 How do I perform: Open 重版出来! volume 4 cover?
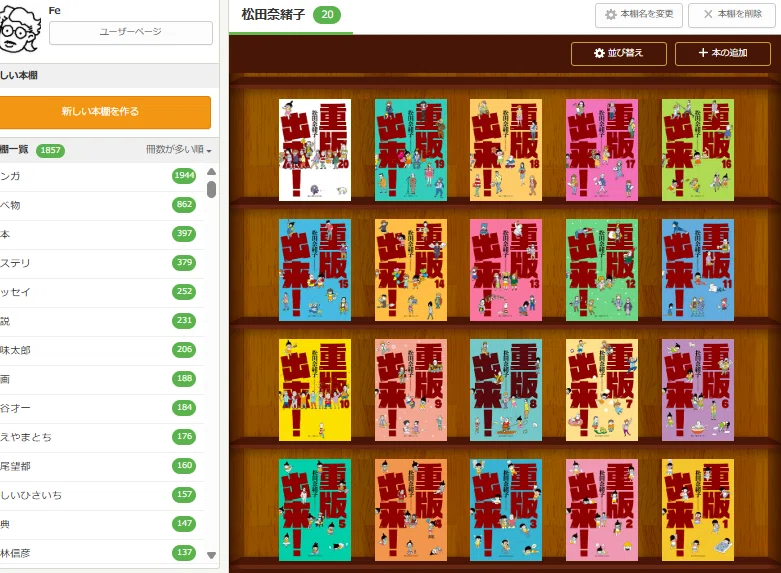pyautogui.click(x=411, y=510)
